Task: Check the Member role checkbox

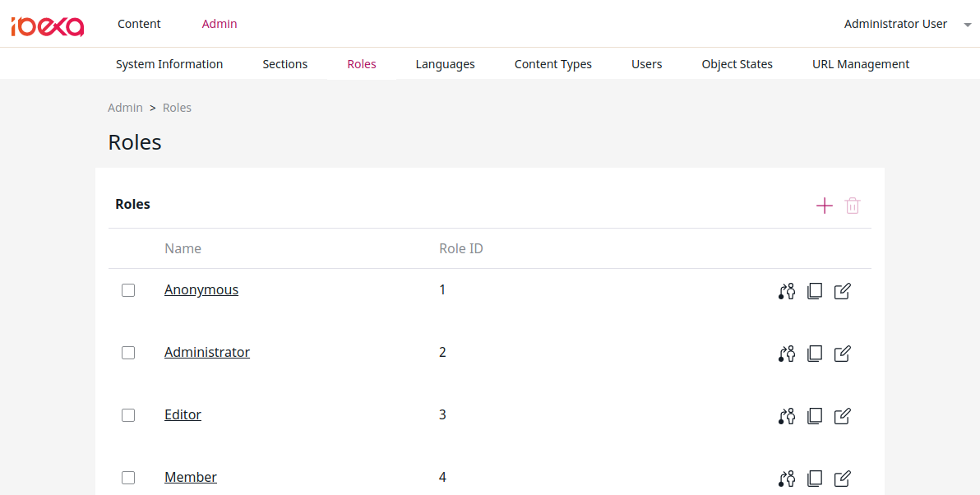Action: click(128, 478)
